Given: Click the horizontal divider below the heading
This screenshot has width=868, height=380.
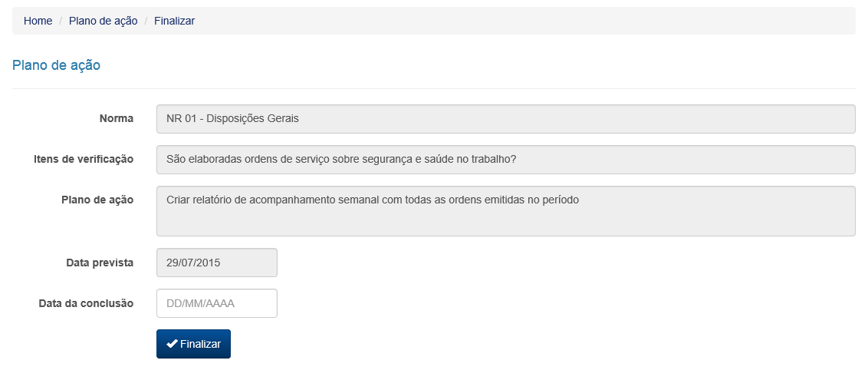Looking at the screenshot, I should 433,88.
